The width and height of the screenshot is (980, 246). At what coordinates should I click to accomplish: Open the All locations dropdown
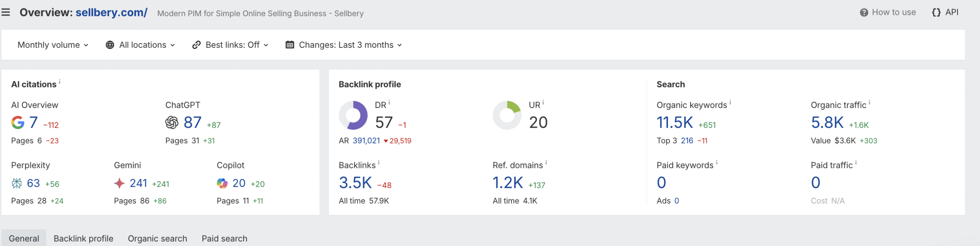tap(140, 45)
